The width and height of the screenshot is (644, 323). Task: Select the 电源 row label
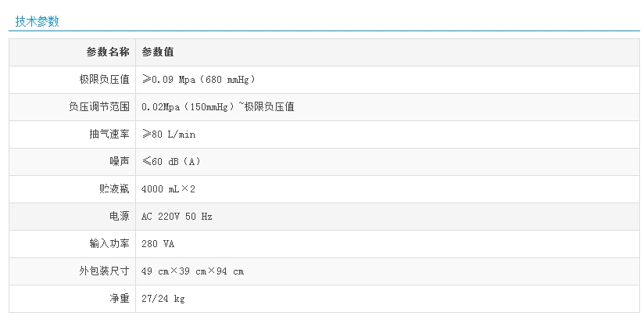point(120,217)
